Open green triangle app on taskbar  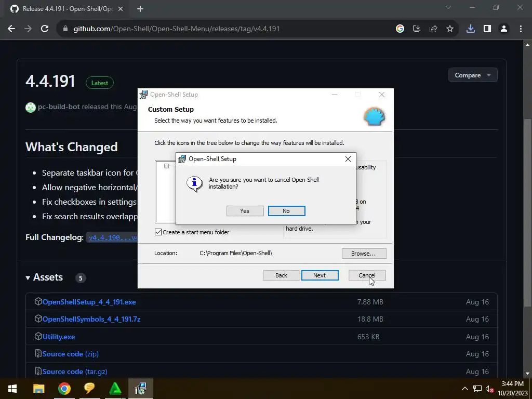tap(115, 389)
